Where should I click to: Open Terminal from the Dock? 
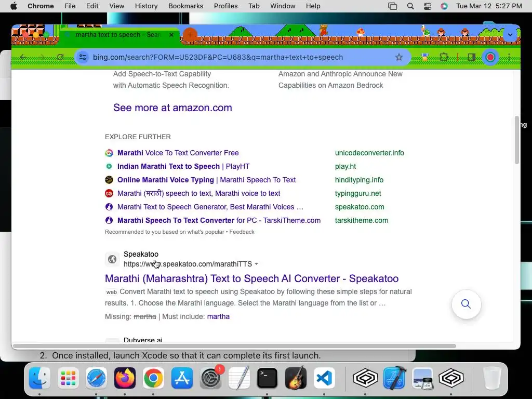pos(267,378)
